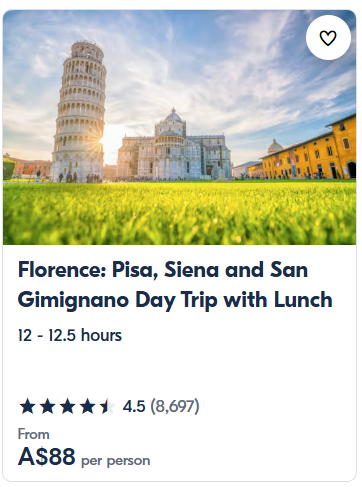Click the Leaning Tower in the photo
Screen dimensions: 362x487
coord(79,112)
